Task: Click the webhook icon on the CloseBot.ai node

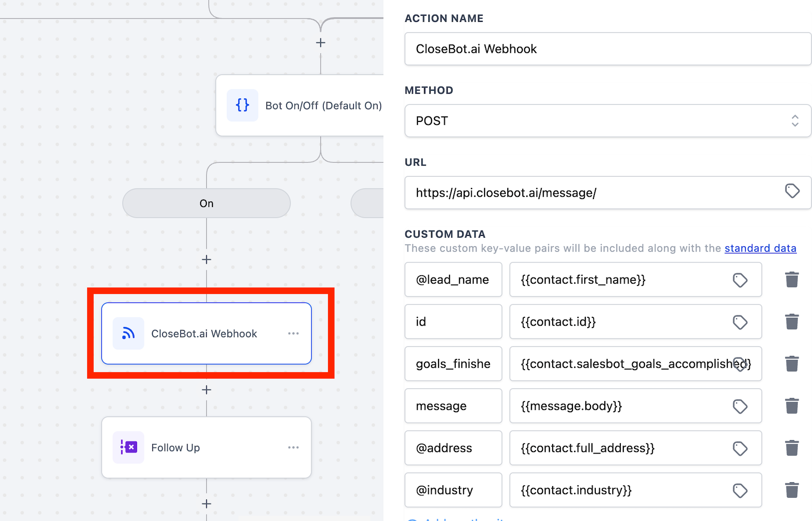Action: 128,333
